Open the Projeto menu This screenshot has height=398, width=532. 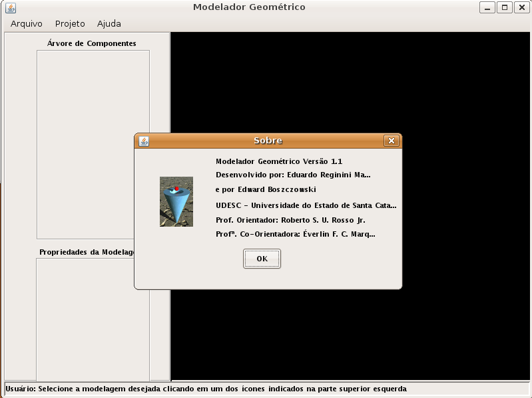tap(70, 23)
